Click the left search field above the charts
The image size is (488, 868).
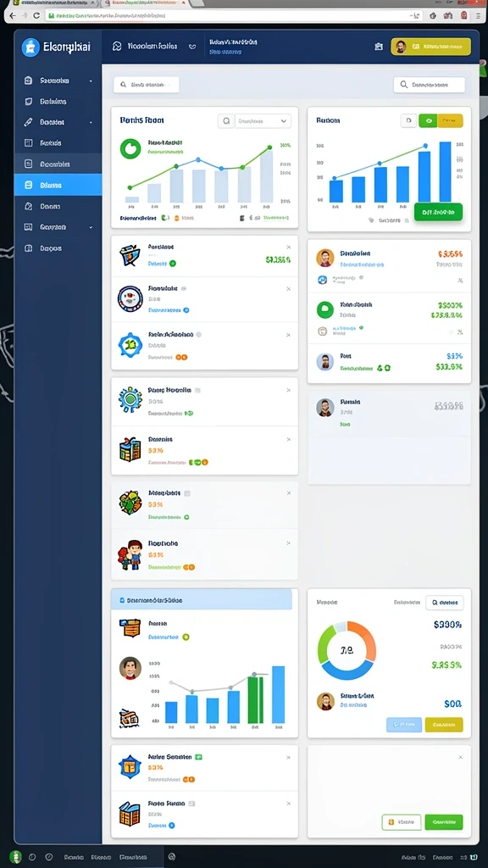(x=147, y=85)
